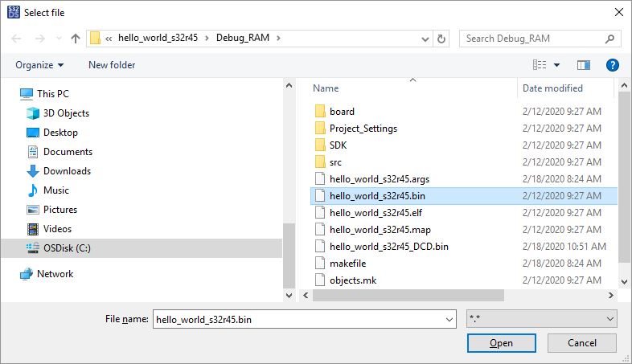Image resolution: width=632 pixels, height=364 pixels.
Task: Open the help question mark button
Action: (612, 65)
